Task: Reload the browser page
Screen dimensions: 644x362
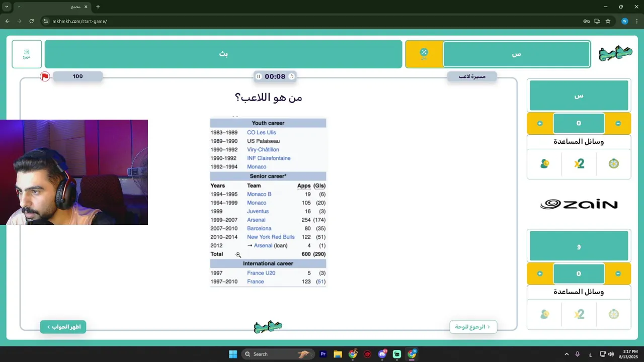Action: 31,21
